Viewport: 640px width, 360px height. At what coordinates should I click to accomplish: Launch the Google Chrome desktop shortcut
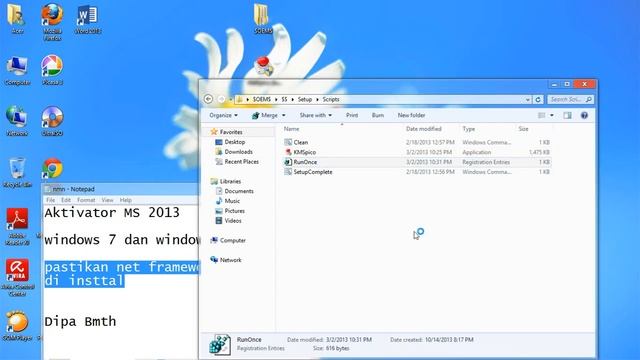point(52,168)
